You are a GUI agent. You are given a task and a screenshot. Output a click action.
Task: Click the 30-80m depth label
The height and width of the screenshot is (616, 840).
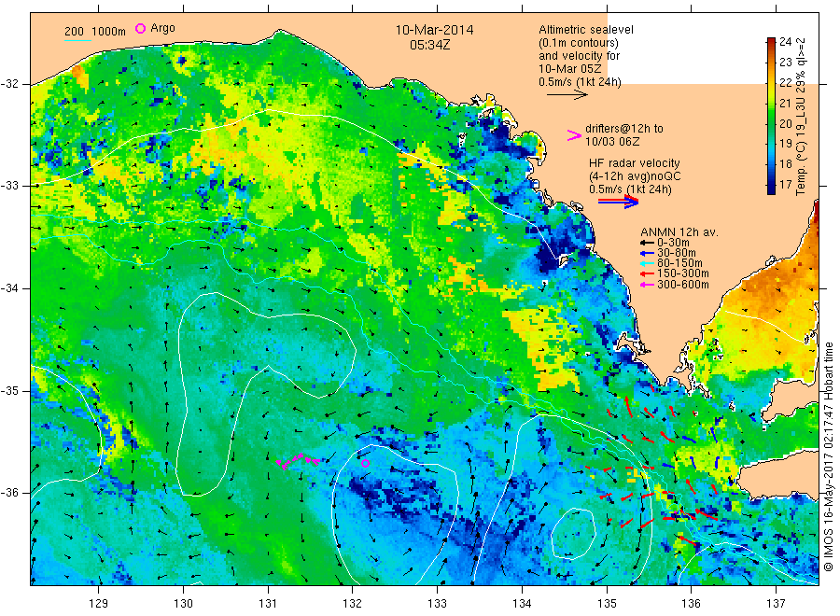(676, 253)
